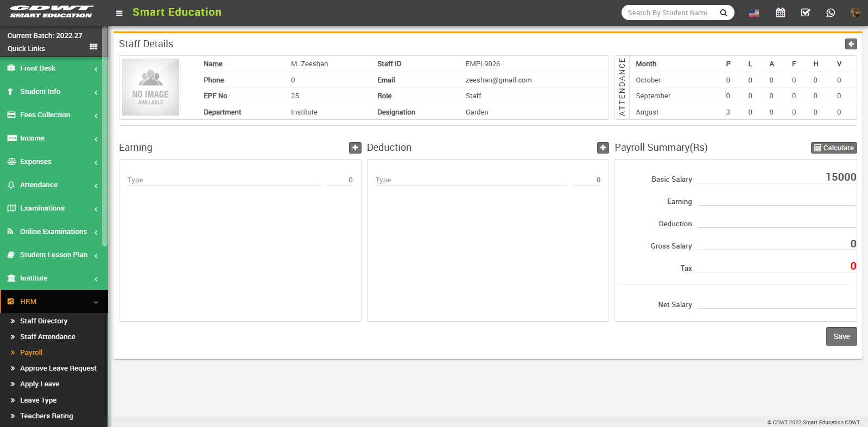Expand the Income chevron
This screenshot has height=427, width=868.
[x=96, y=139]
